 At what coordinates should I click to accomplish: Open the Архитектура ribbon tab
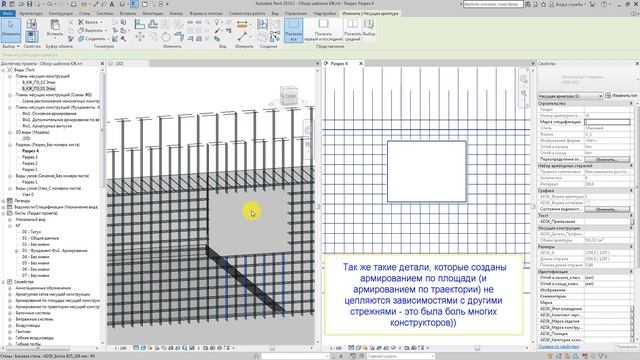31,13
